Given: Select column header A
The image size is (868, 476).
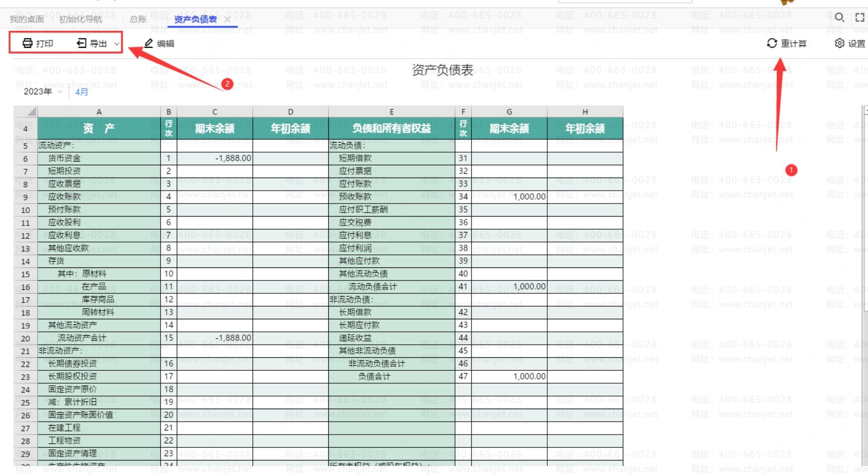Looking at the screenshot, I should tap(99, 112).
